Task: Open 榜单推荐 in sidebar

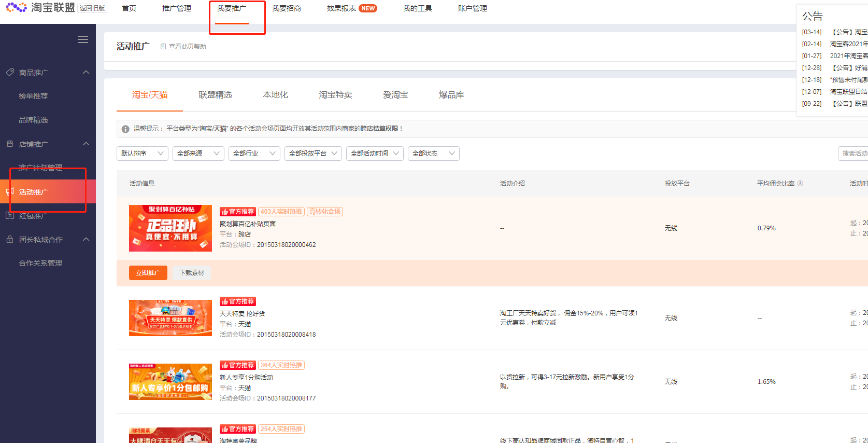Action: (33, 96)
